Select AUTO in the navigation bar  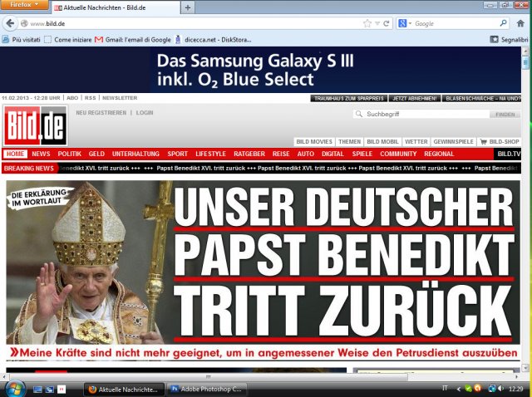pos(306,154)
